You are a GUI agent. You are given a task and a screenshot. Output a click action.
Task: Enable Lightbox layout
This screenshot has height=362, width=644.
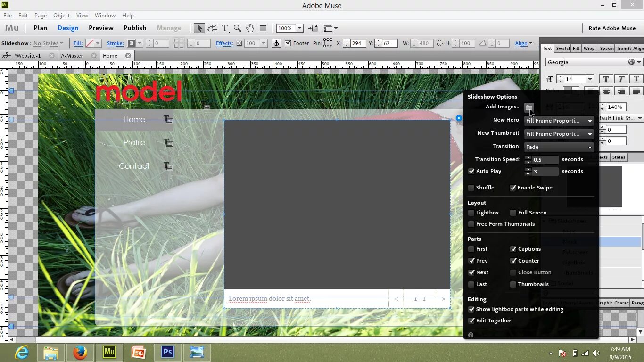471,213
